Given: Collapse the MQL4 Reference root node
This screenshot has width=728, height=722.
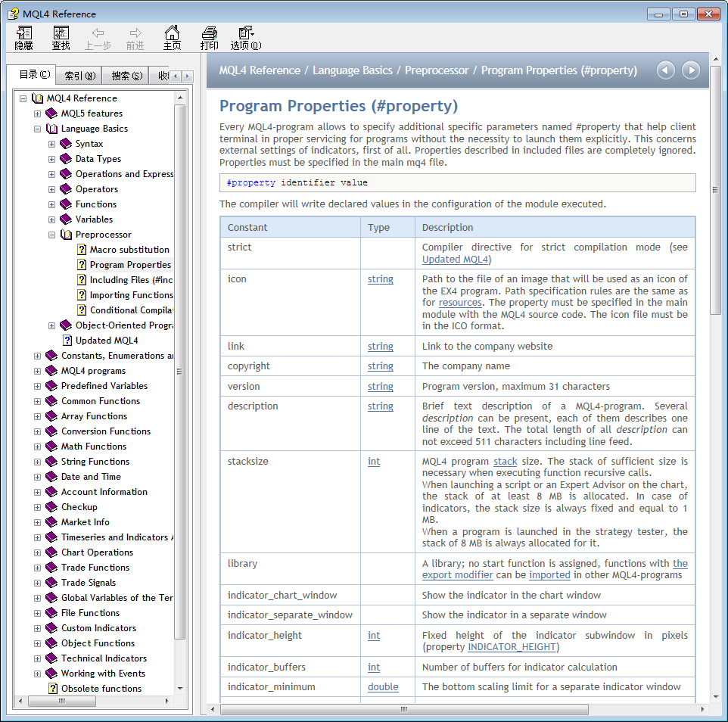Looking at the screenshot, I should pos(23,98).
